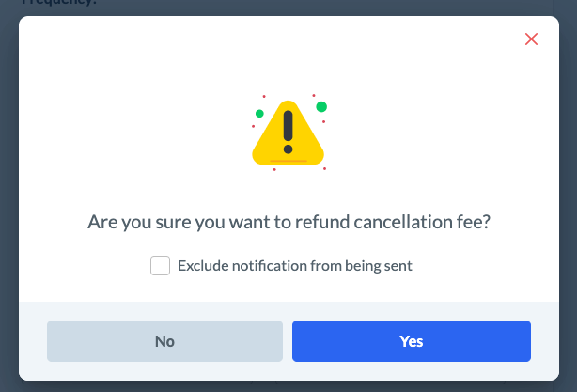The image size is (577, 392).
Task: Click the large green dot beside warning triangle
Action: [x=321, y=106]
